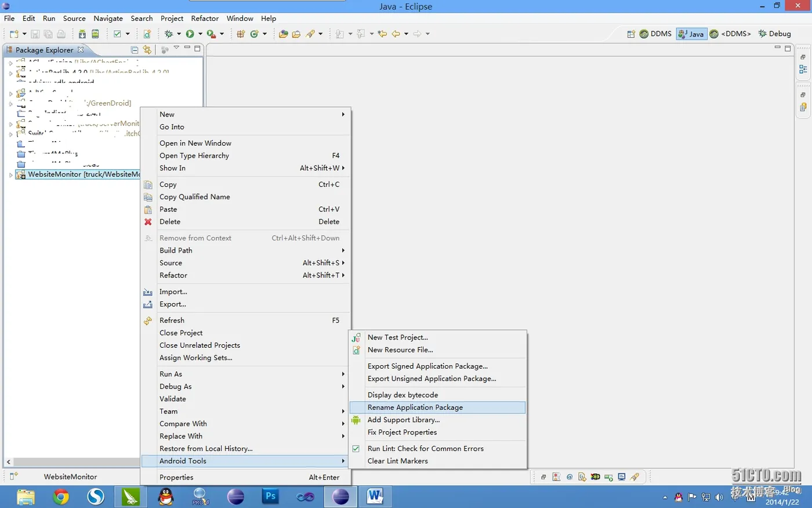Viewport: 812px width, 508px height.
Task: Open Photoshop from the Windows taskbar
Action: [x=270, y=497]
